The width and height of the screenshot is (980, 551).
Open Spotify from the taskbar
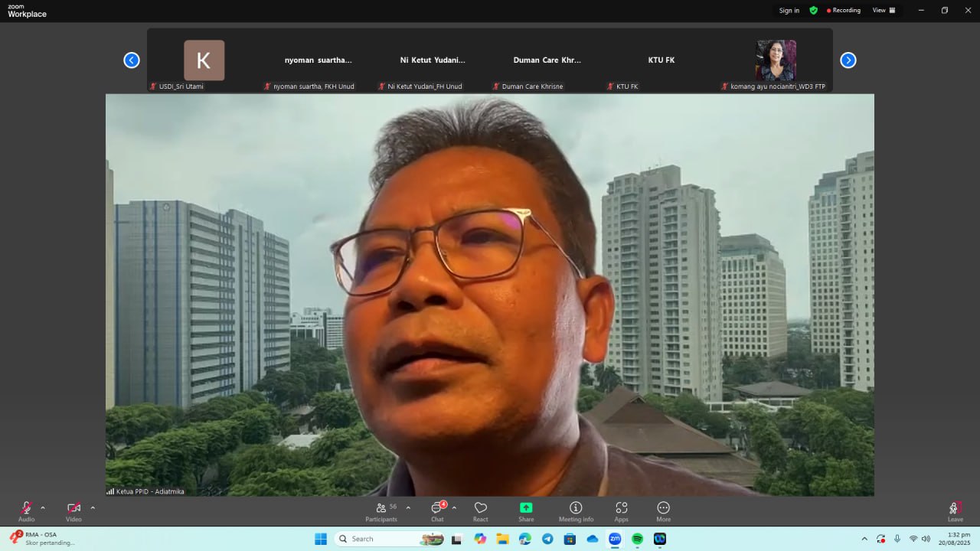(x=637, y=539)
